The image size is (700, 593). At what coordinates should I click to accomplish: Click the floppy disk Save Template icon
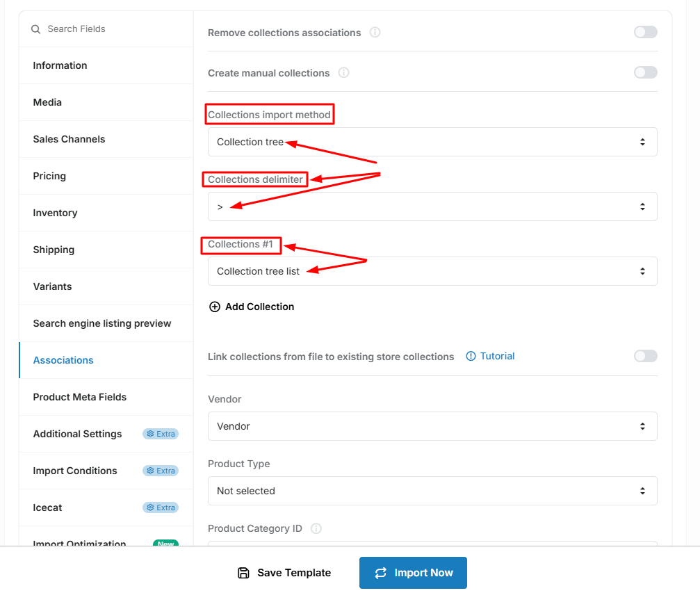[243, 572]
